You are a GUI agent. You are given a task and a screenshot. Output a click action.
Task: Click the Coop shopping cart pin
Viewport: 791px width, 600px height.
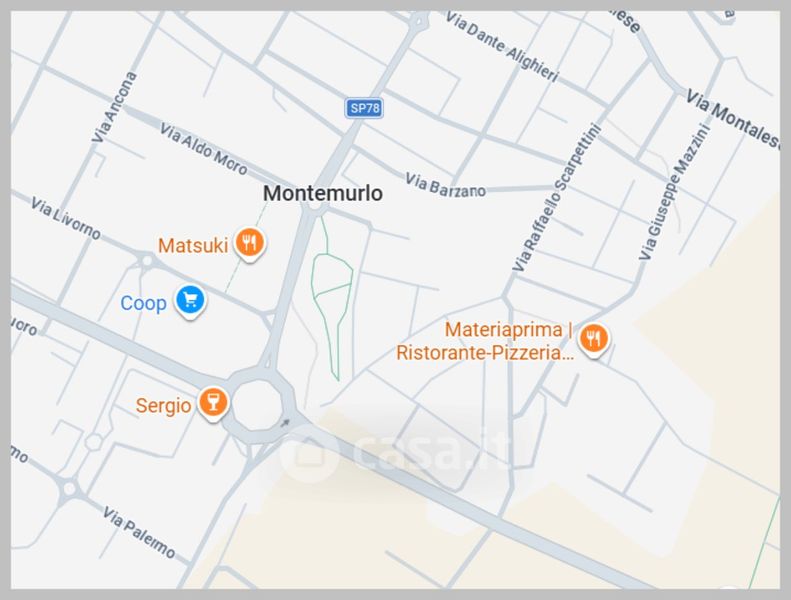pos(190,301)
